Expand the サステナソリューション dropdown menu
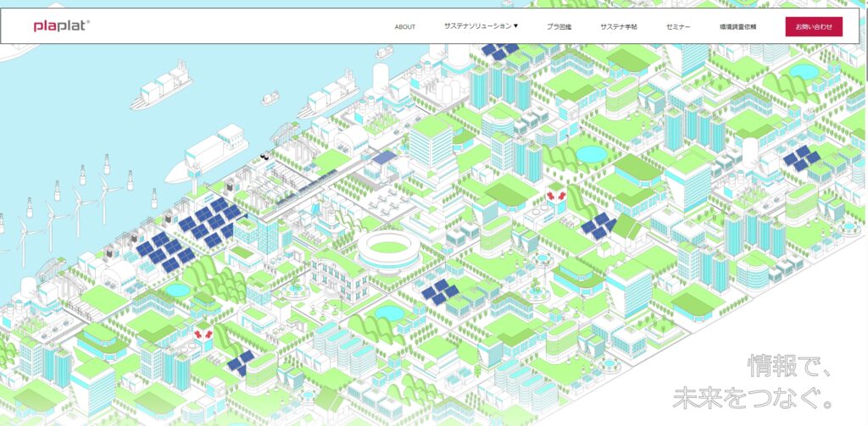 tap(481, 26)
